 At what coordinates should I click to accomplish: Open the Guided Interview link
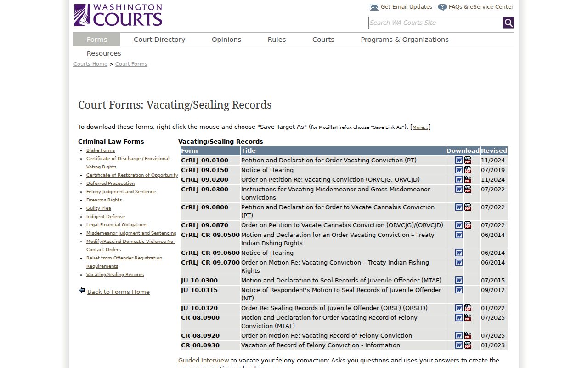[x=204, y=361]
